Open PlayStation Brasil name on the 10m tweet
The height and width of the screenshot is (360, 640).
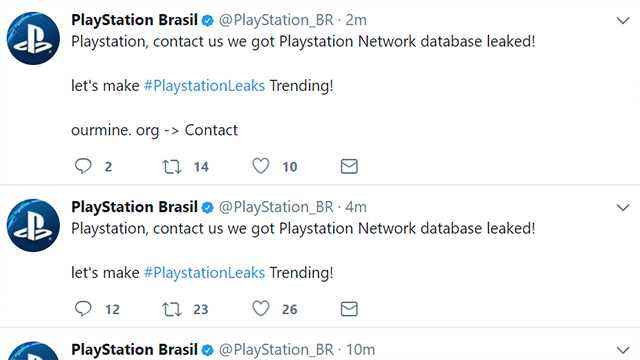click(134, 349)
